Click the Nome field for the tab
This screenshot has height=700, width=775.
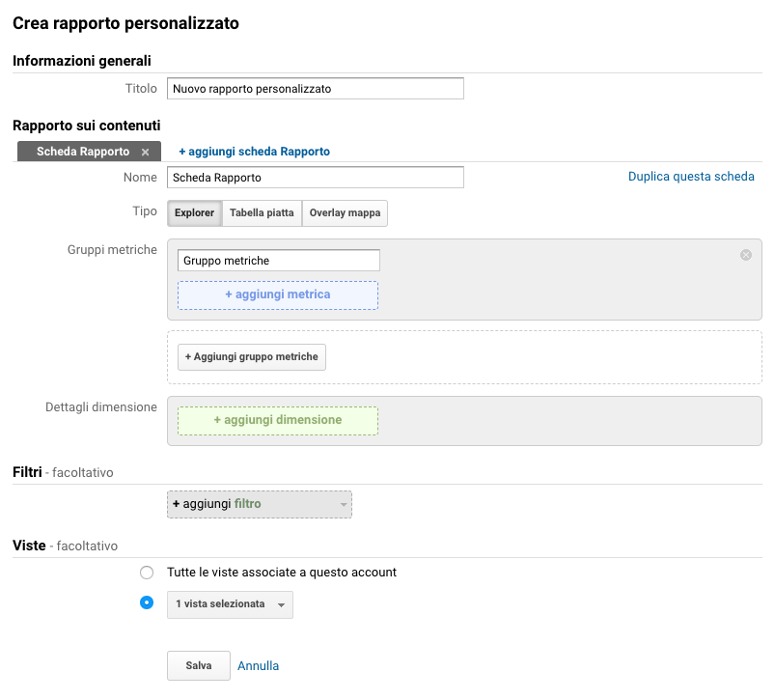click(x=316, y=178)
